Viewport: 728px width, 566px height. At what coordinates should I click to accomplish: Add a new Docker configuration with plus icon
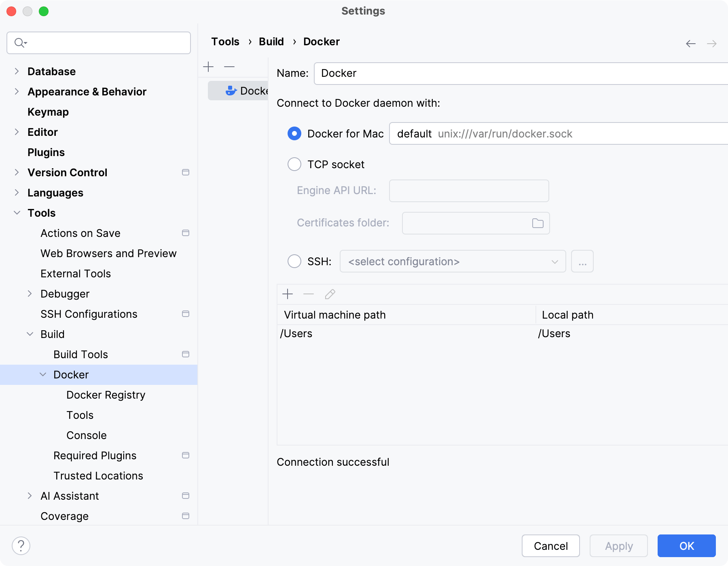pos(208,67)
